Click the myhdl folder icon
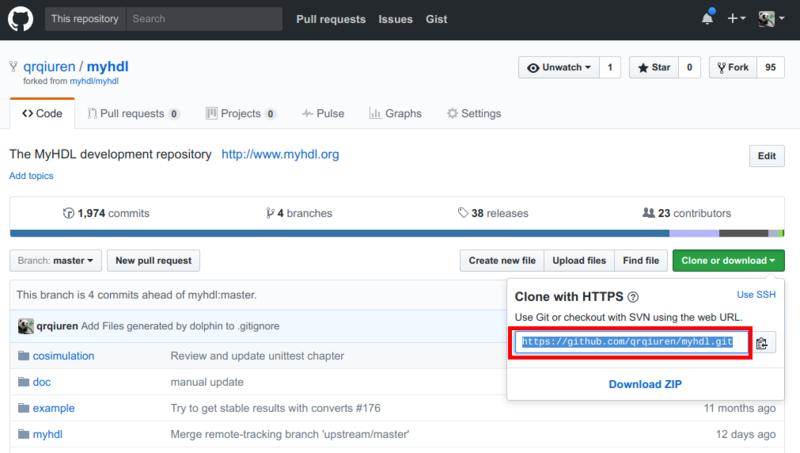The height and width of the screenshot is (453, 800). [23, 434]
